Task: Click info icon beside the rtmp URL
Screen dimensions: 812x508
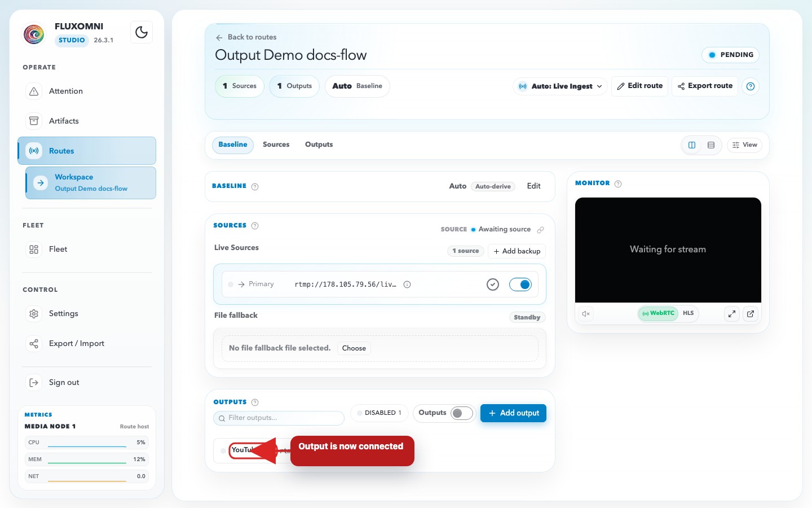Action: click(x=407, y=284)
